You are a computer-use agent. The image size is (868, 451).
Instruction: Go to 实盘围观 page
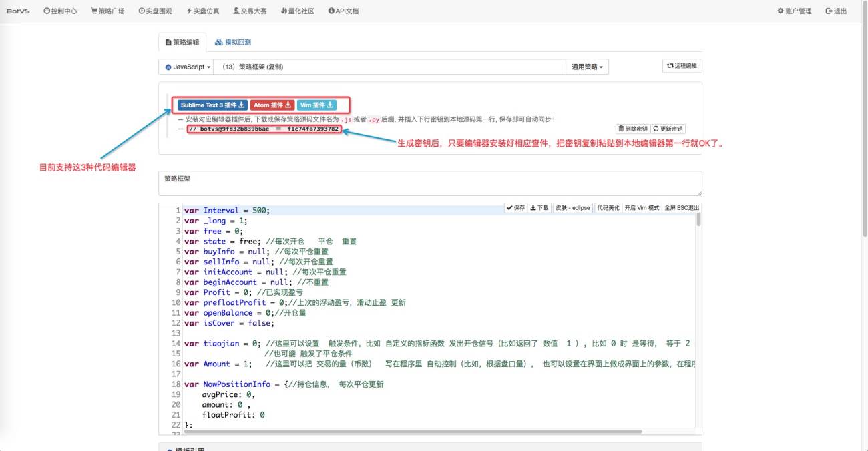click(x=155, y=11)
